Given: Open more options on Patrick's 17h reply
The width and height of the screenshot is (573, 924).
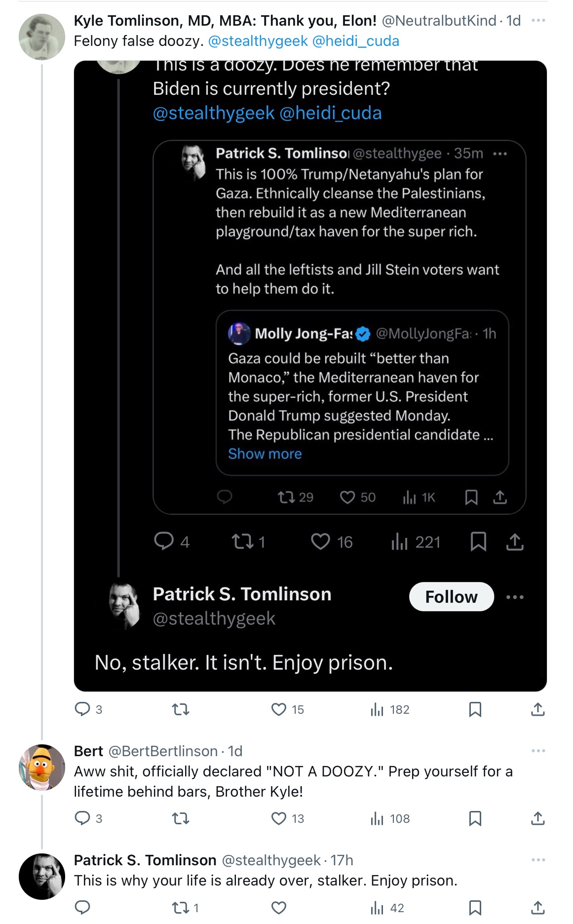Looking at the screenshot, I should [538, 860].
